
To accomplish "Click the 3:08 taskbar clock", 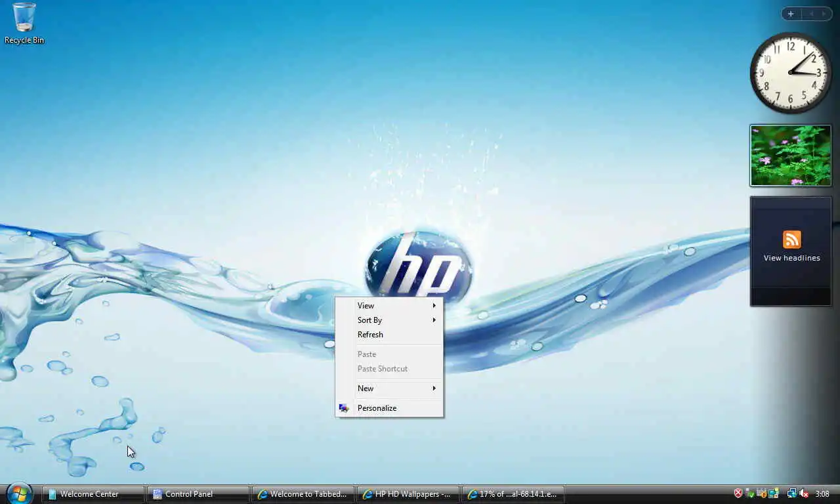I will point(822,493).
